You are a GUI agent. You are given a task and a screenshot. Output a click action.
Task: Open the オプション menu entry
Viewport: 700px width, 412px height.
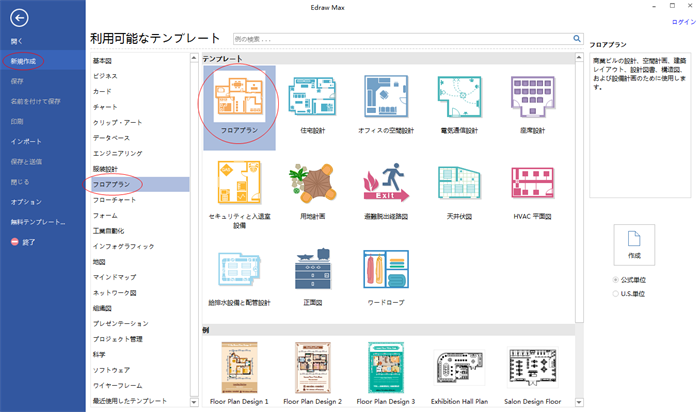pyautogui.click(x=27, y=201)
